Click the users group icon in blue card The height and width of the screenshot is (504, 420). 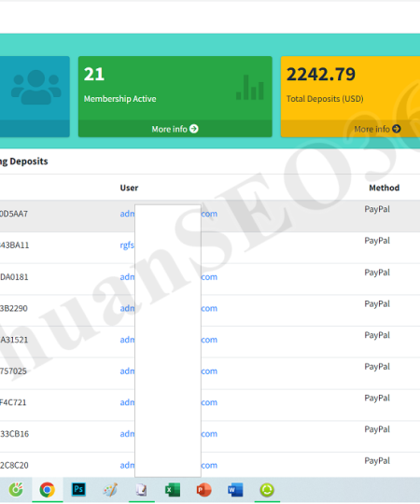click(x=36, y=87)
